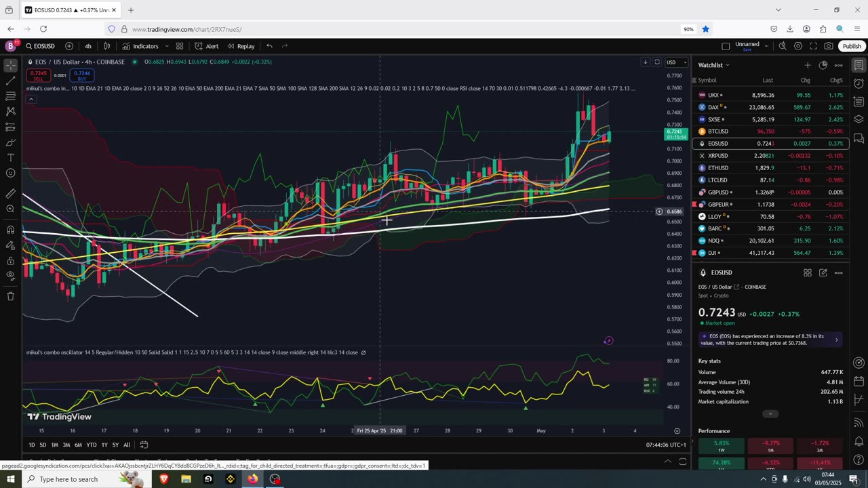Toggle magnet mode for drawings
Image resolution: width=868 pixels, height=488 pixels.
click(x=10, y=229)
